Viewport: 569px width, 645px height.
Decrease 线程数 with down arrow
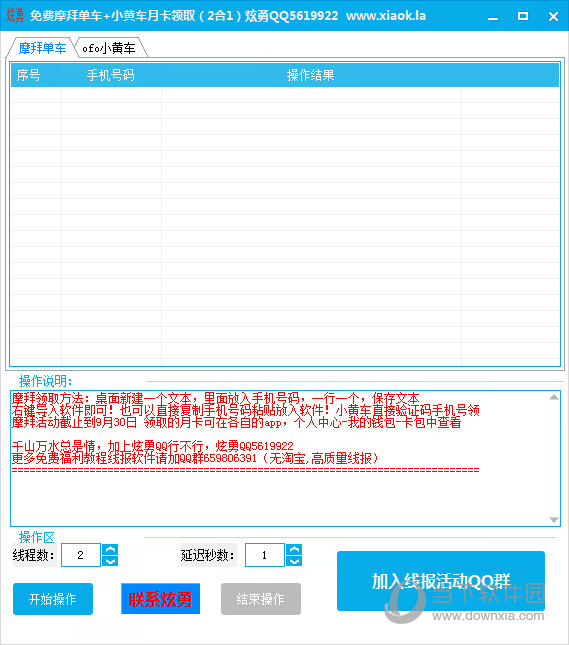pos(110,561)
